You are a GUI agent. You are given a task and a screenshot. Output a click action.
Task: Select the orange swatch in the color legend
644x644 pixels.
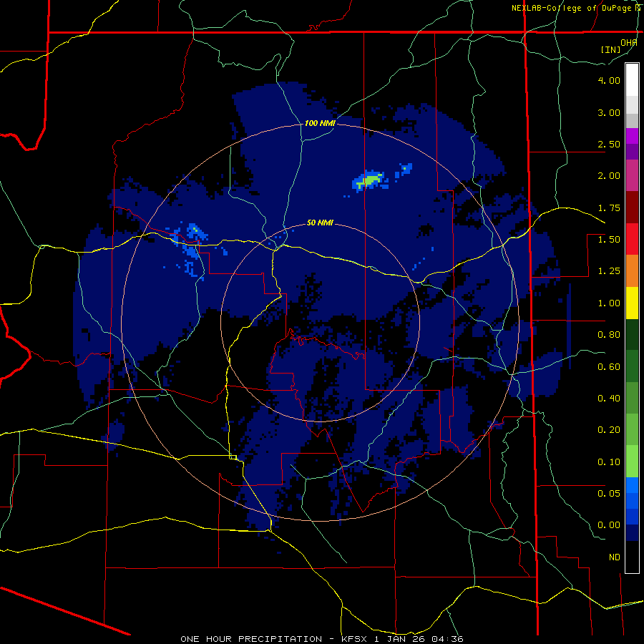click(x=632, y=271)
